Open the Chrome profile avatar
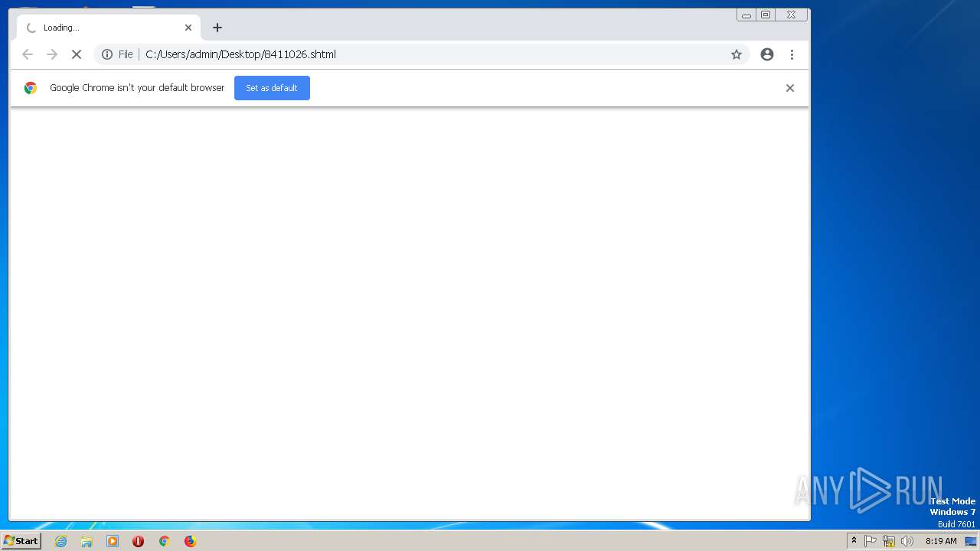Image resolution: width=980 pixels, height=551 pixels. coord(767,54)
